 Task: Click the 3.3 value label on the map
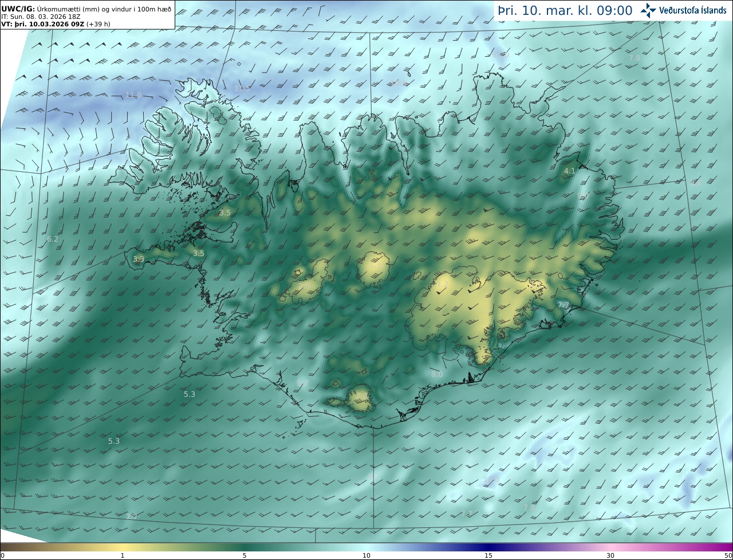139,259
